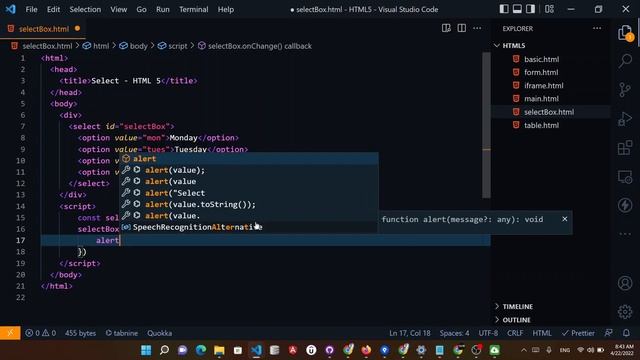The image size is (640, 360).
Task: Open File Explorer from the taskbar
Action: pos(219,350)
